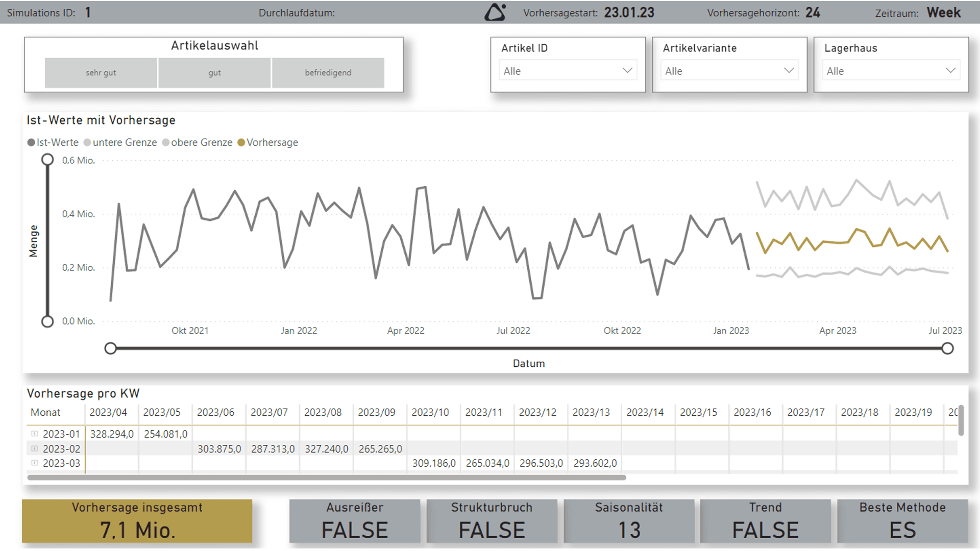Viewport: 980px width, 551px height.
Task: Click the 2023/16 column header
Action: pyautogui.click(x=752, y=412)
